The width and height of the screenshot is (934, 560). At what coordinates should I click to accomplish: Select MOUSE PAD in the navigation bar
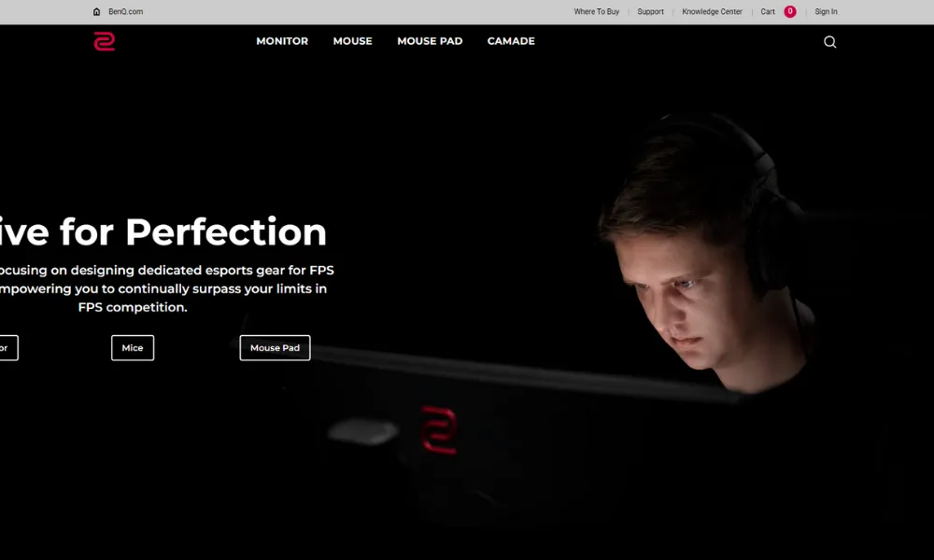click(430, 41)
